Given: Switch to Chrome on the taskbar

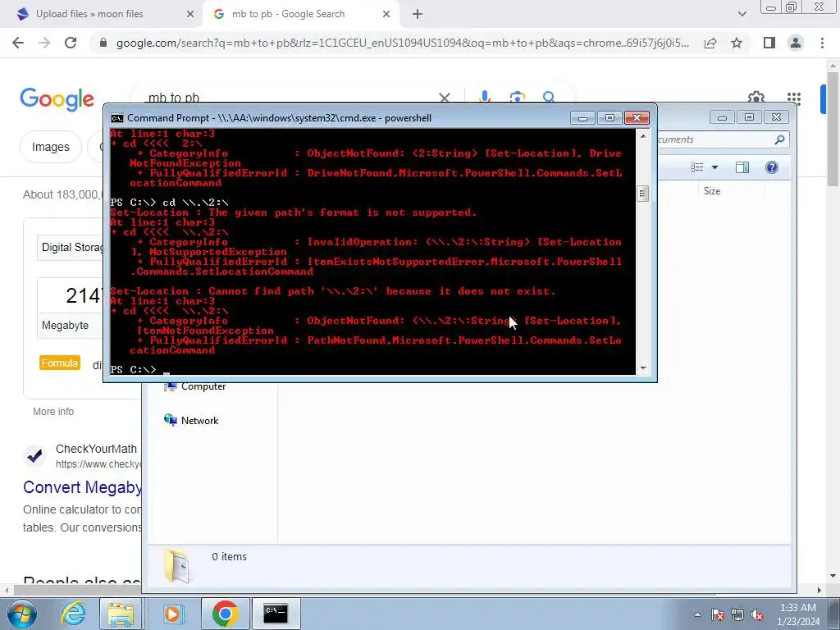Looking at the screenshot, I should [225, 614].
